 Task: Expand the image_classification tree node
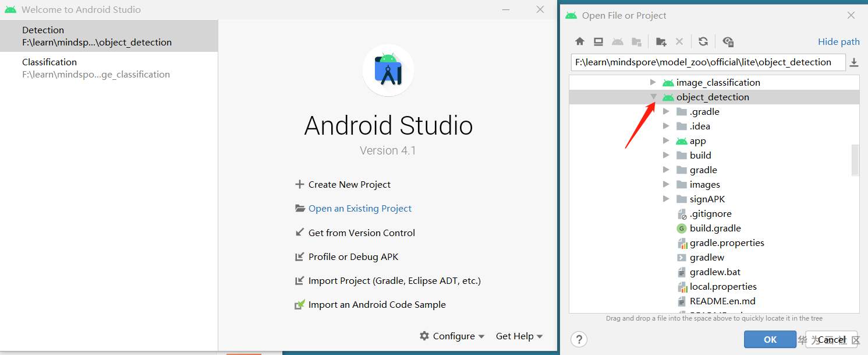tap(653, 83)
